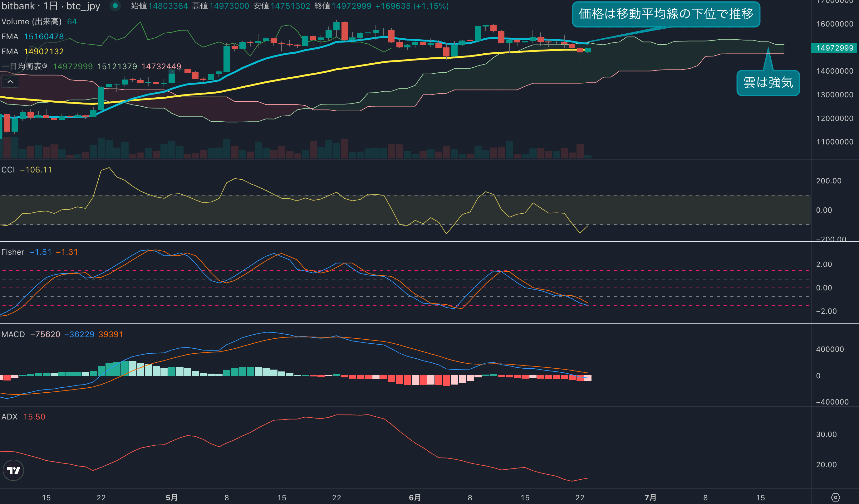The height and width of the screenshot is (504, 859).
Task: Click the 6月 marker on time axis
Action: point(415,497)
